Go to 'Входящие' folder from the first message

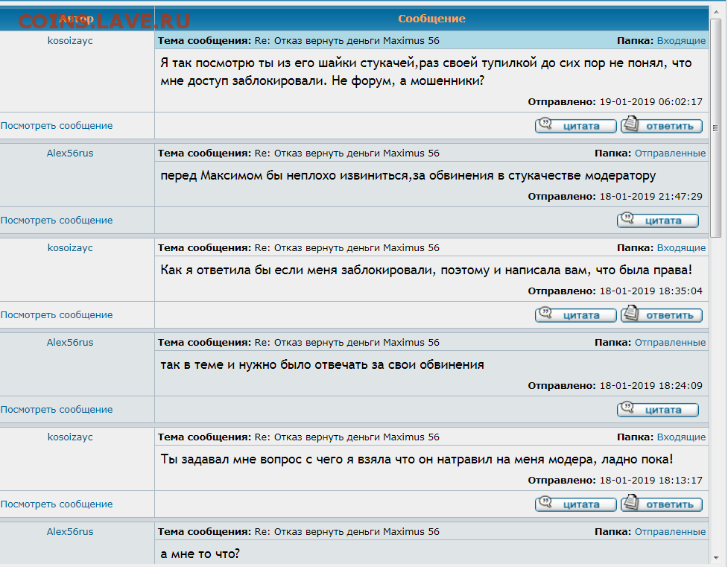pyautogui.click(x=681, y=40)
